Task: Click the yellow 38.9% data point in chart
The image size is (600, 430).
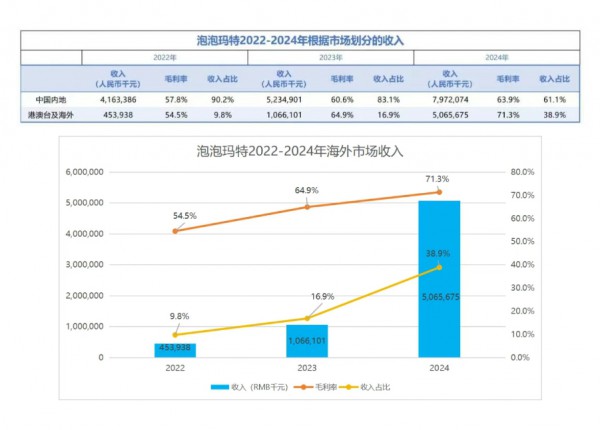Action: pyautogui.click(x=439, y=267)
